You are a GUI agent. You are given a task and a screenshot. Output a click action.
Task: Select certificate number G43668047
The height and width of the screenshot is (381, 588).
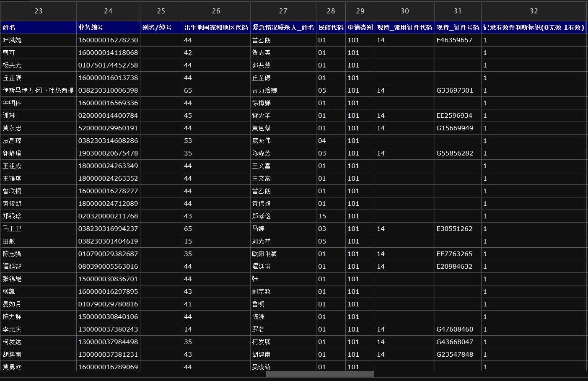point(458,342)
